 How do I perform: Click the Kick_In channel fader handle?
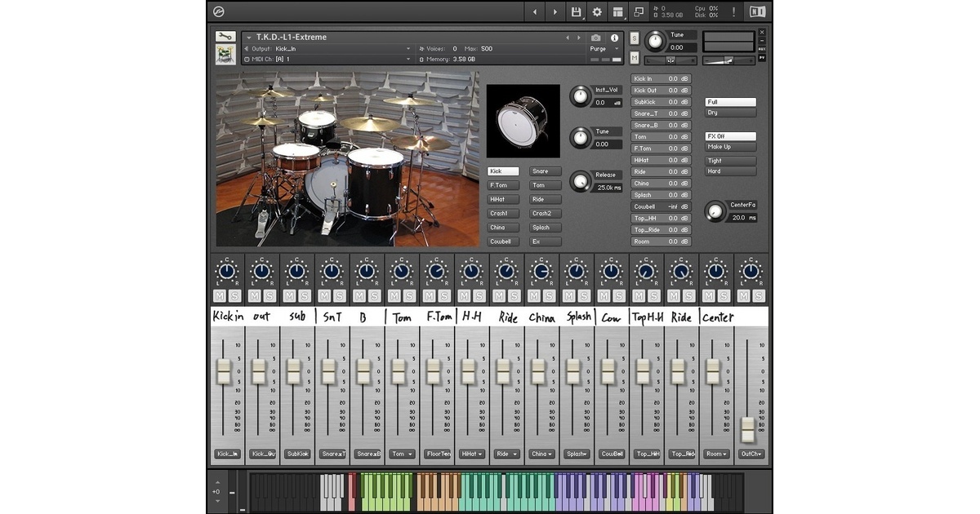(x=224, y=371)
